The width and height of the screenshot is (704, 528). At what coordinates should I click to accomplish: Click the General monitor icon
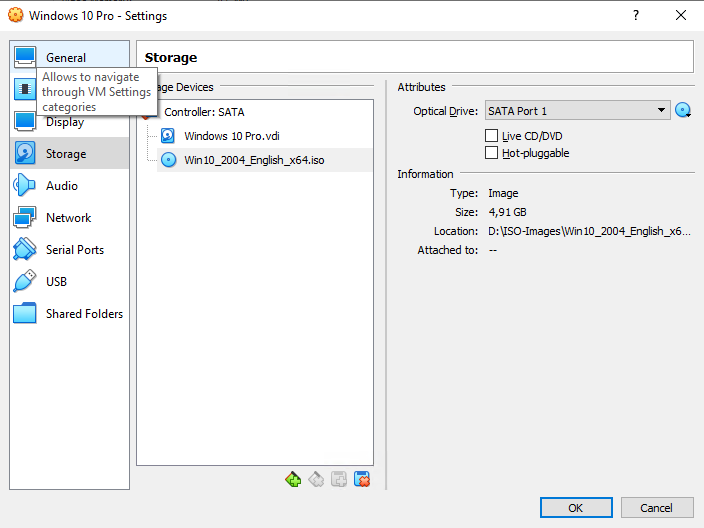[x=25, y=57]
